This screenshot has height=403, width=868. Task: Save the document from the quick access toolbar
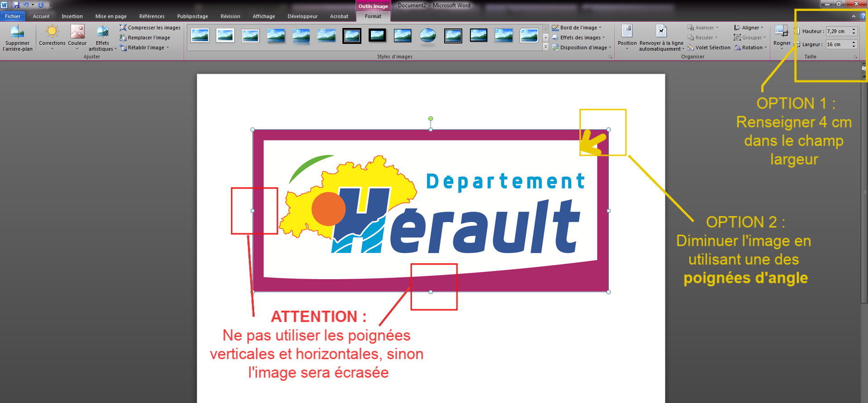(16, 5)
